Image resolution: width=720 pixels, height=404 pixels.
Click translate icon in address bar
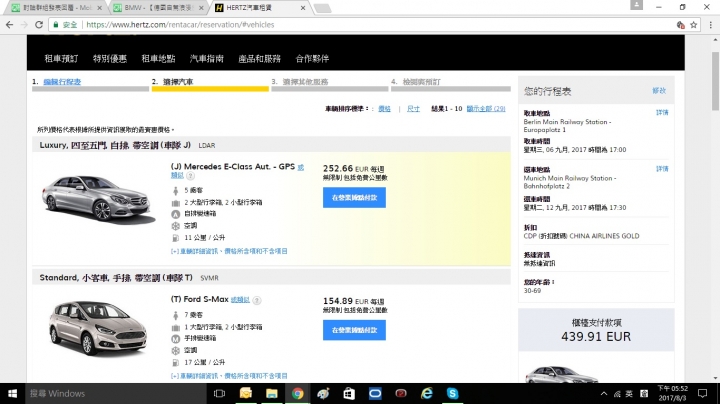click(x=681, y=25)
